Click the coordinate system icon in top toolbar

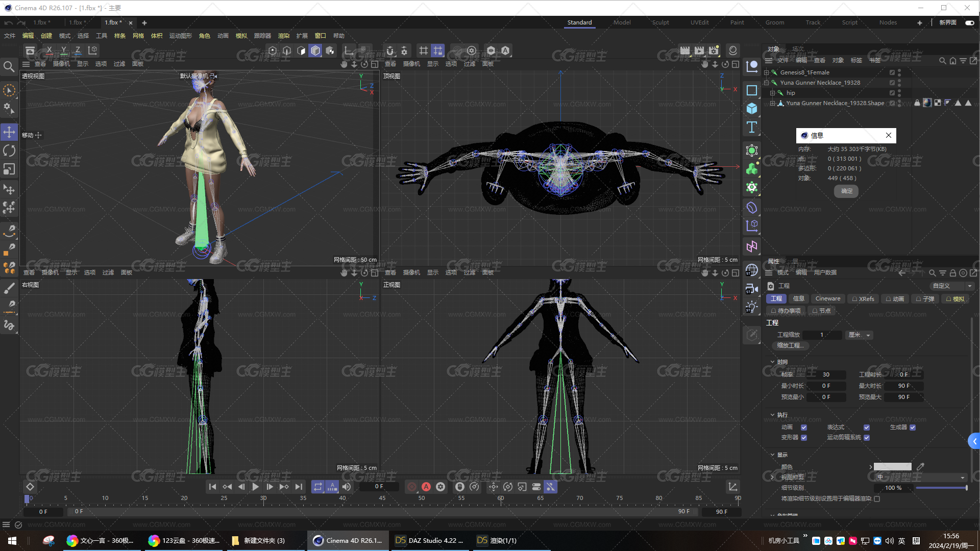click(92, 51)
